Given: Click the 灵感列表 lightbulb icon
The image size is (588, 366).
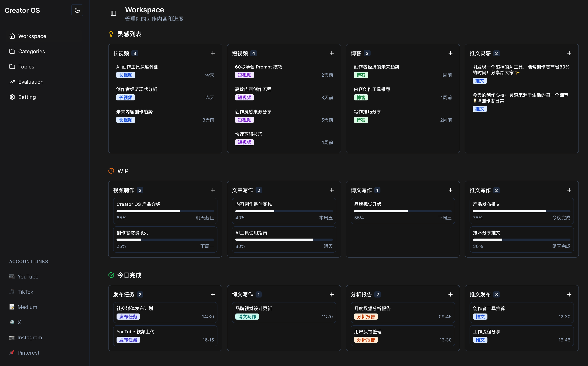Looking at the screenshot, I should tap(111, 34).
